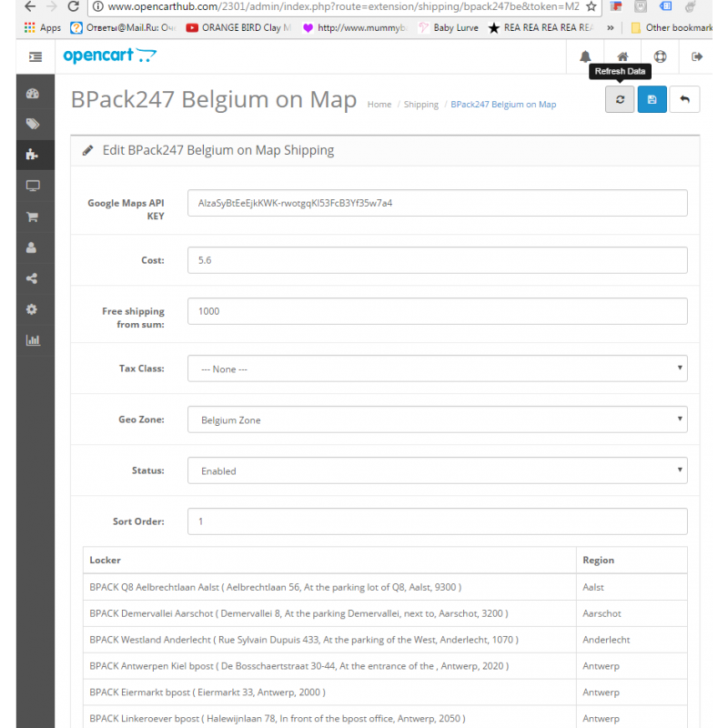Open the notifications bell
This screenshot has height=728, width=728.
(585, 56)
